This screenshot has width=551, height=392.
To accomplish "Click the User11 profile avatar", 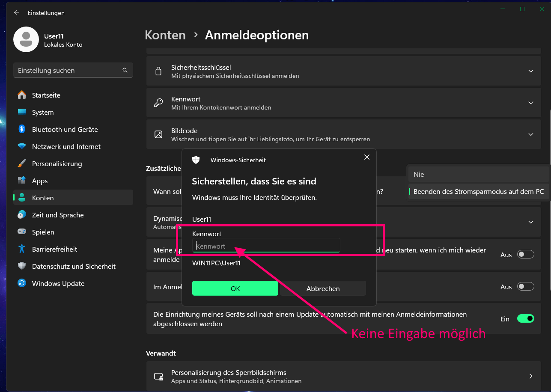I will pos(26,39).
